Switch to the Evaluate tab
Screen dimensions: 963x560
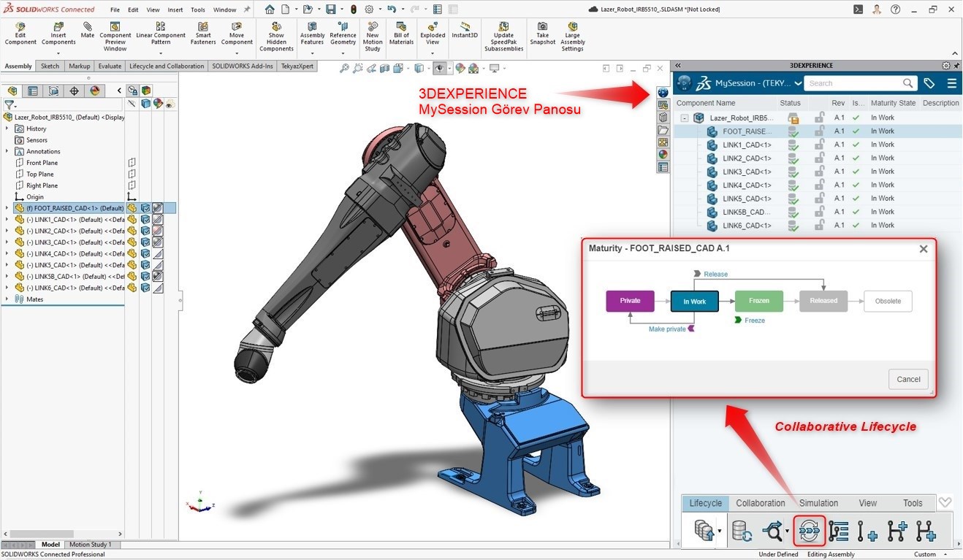[x=110, y=66]
